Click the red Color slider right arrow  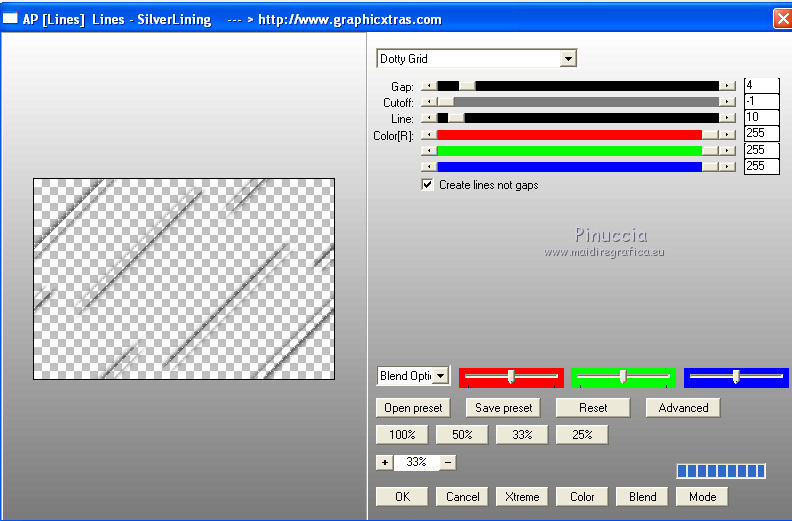point(727,134)
